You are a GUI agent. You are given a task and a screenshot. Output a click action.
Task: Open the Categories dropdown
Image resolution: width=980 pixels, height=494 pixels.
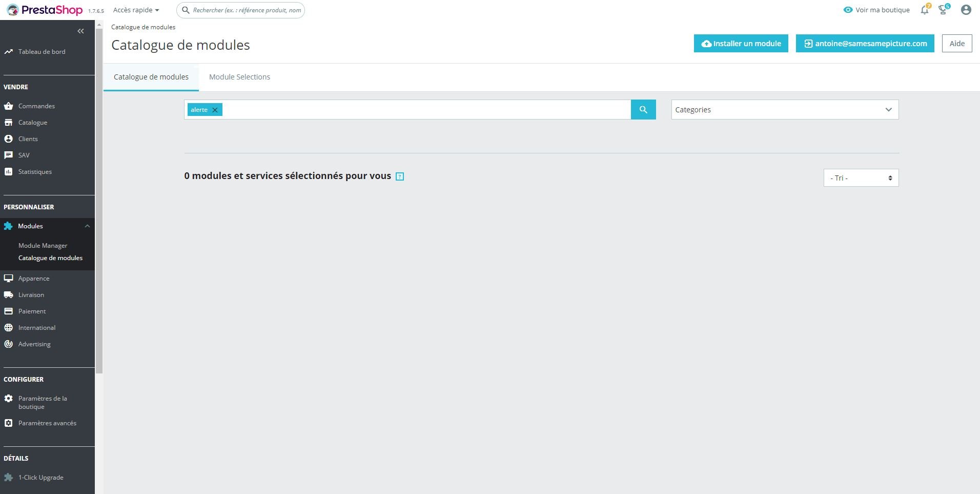[785, 110]
